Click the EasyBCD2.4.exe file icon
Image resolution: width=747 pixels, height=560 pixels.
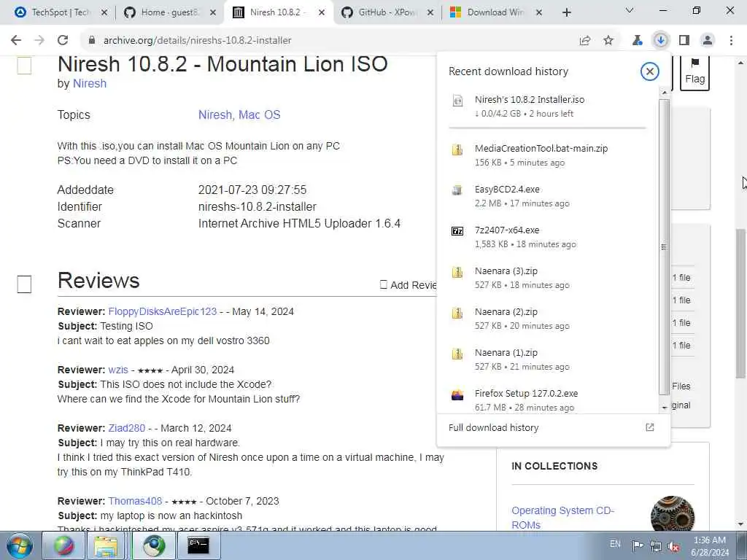tap(457, 191)
